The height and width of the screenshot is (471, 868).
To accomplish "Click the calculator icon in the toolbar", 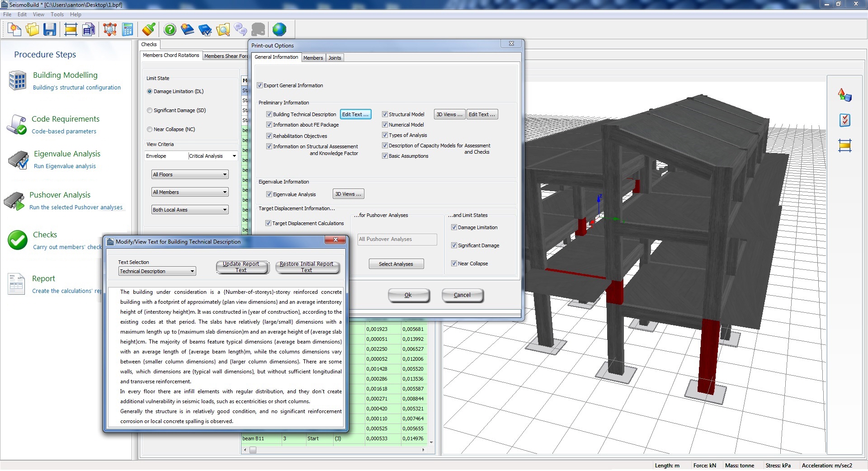I will click(128, 30).
